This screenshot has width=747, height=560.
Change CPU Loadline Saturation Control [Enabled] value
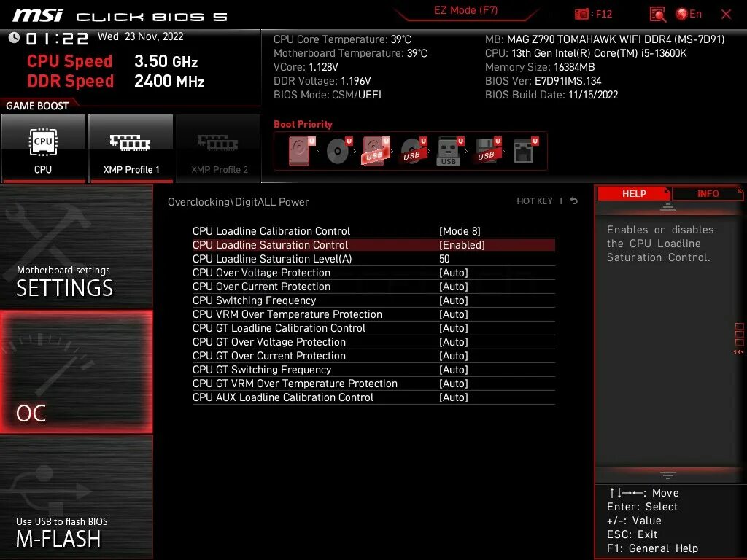(462, 245)
